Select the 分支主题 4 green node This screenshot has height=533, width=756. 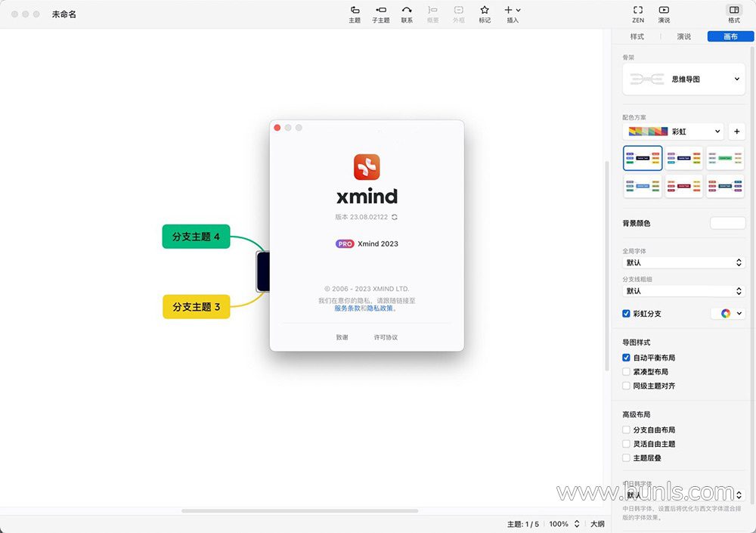(197, 237)
